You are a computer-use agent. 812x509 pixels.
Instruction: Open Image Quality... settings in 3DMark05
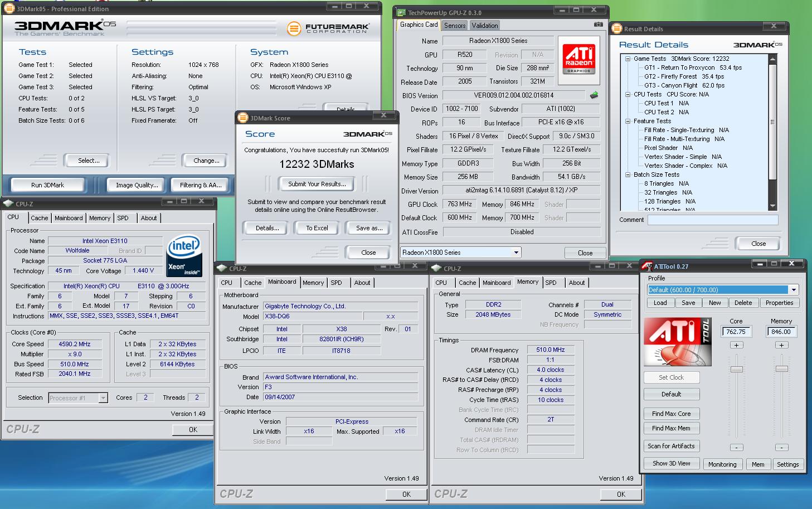tap(137, 185)
